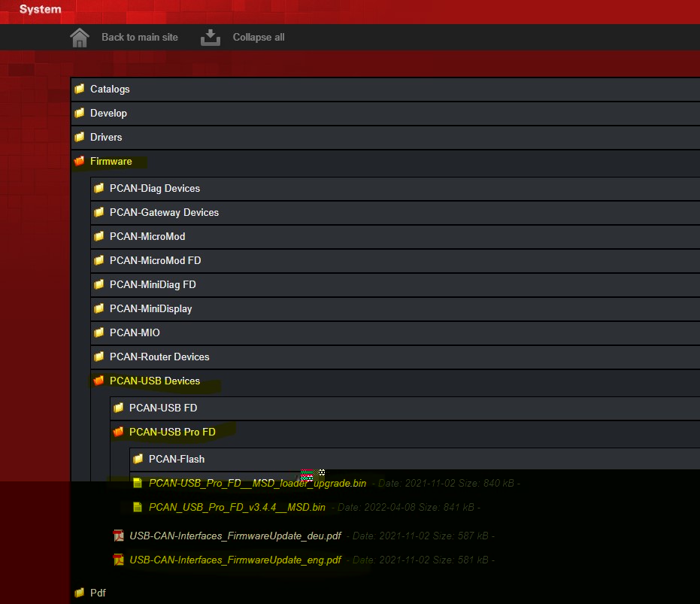Click the open Firmware folder icon

point(80,161)
